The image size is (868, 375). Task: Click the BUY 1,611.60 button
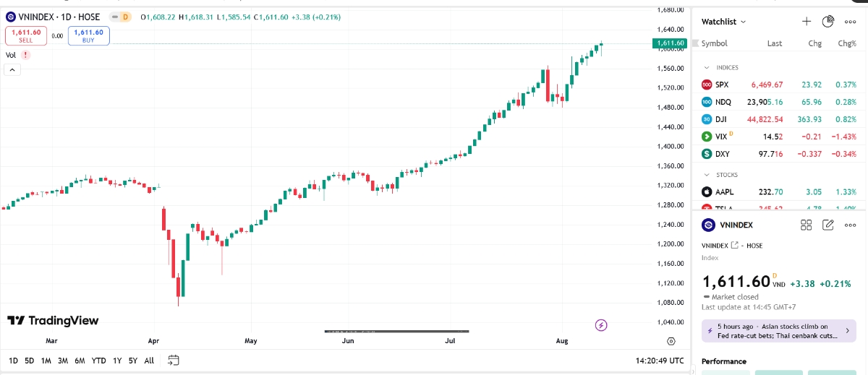tap(89, 36)
